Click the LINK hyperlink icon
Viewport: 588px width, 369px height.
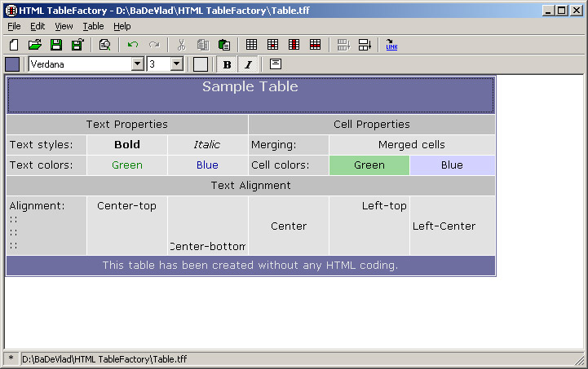391,45
